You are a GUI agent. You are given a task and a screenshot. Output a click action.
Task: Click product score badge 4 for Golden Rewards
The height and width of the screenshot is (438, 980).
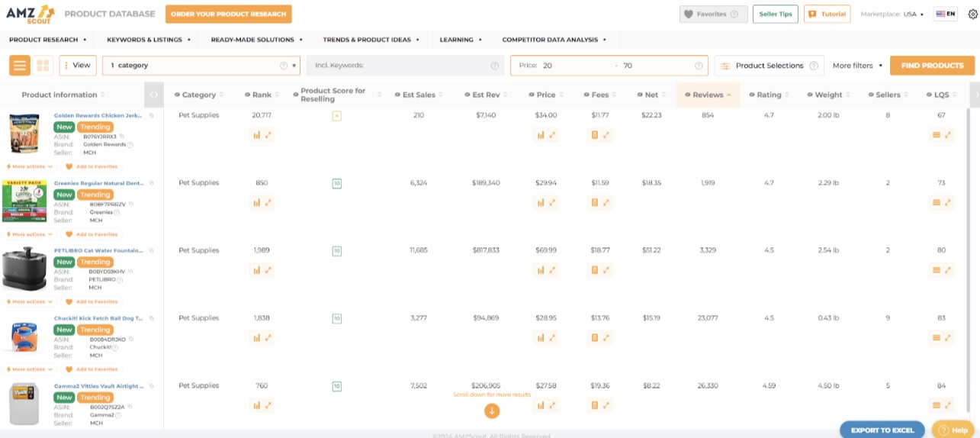(337, 116)
